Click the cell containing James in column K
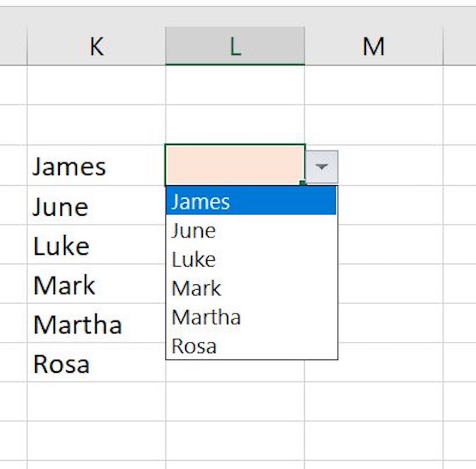 pyautogui.click(x=96, y=166)
